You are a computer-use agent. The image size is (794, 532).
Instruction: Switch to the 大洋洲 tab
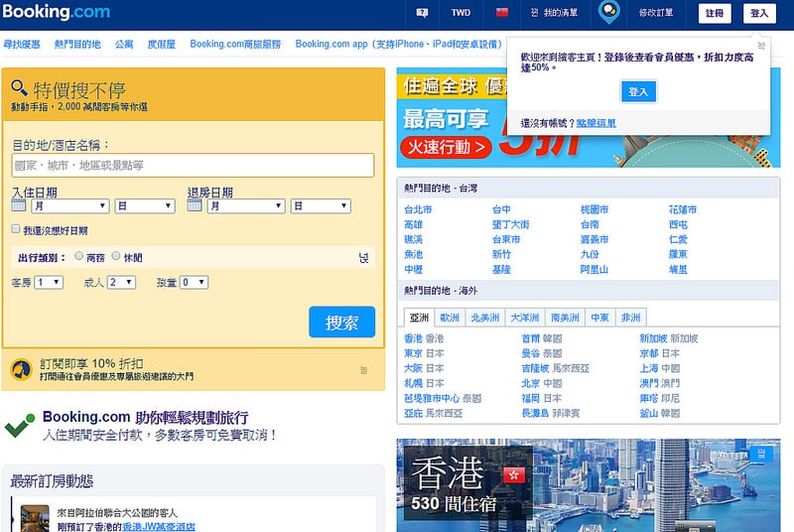click(x=525, y=318)
